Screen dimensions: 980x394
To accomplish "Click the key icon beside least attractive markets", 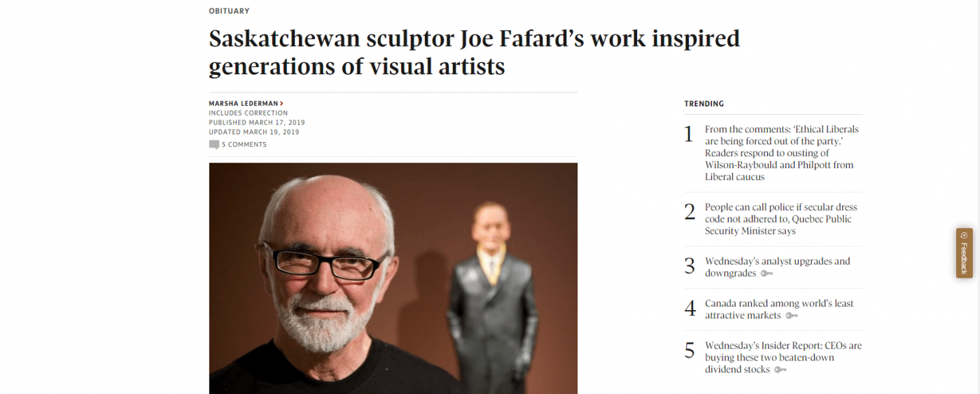I will click(x=792, y=316).
